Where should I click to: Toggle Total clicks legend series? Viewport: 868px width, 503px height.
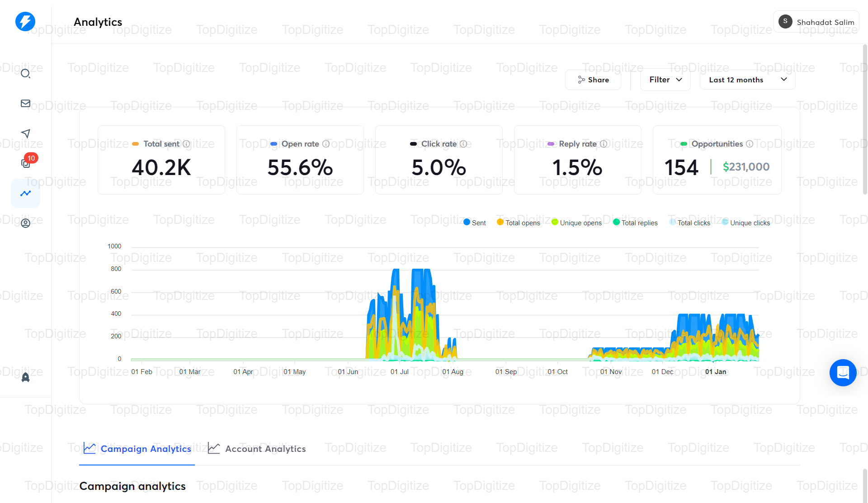point(690,223)
